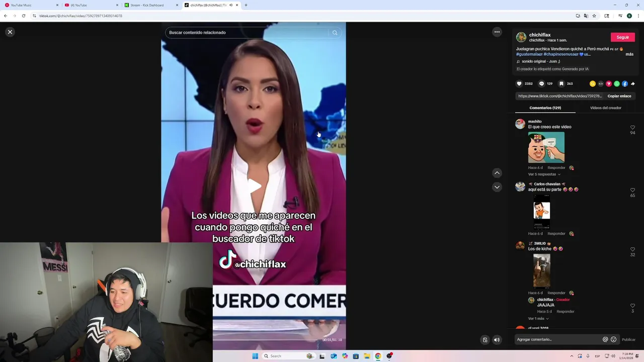Open emoji picker in comment box
644x362 pixels.
tap(613, 339)
